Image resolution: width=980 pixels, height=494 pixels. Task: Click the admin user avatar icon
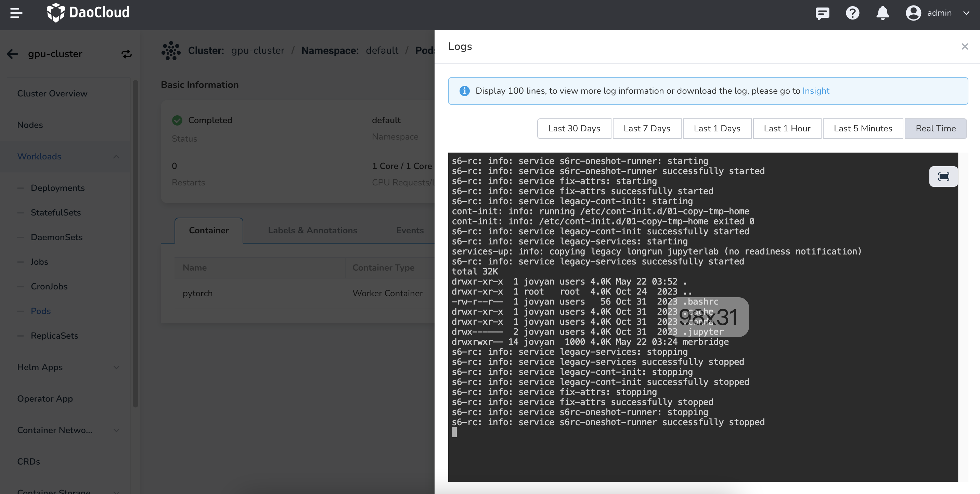[913, 13]
